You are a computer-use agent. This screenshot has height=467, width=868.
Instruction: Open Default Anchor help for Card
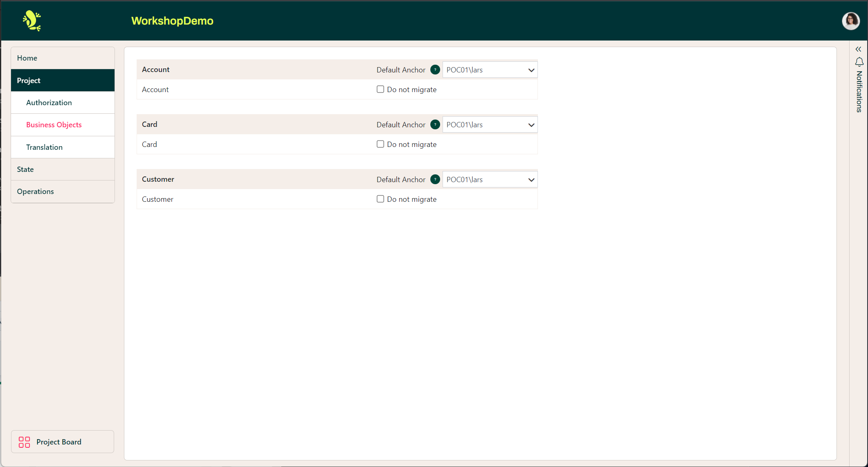coord(435,124)
